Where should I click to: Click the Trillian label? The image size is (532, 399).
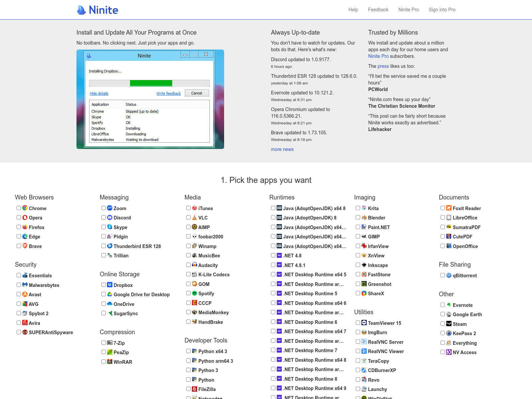(x=121, y=256)
